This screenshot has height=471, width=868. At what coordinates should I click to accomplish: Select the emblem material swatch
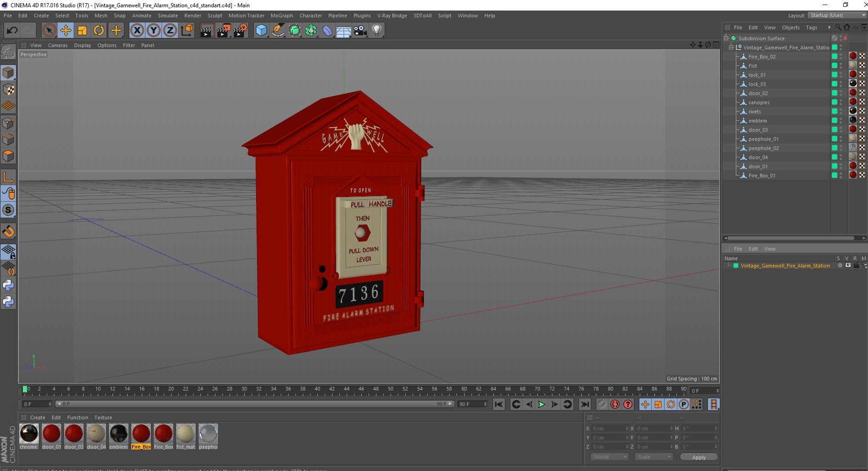click(118, 434)
